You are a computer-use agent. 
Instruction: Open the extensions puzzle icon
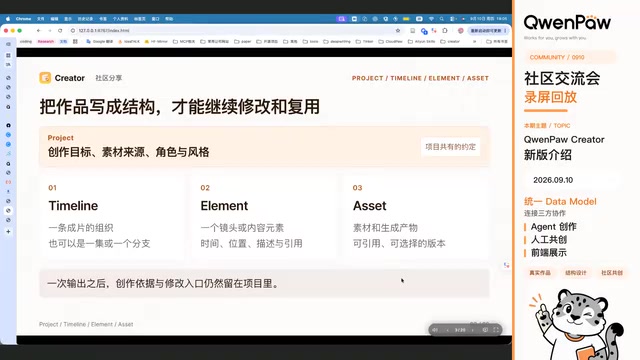(445, 31)
